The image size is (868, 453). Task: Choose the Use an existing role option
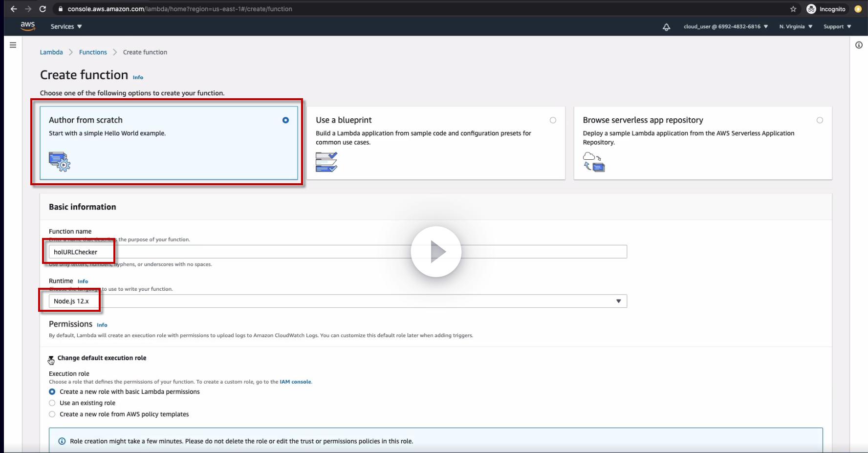coord(52,403)
